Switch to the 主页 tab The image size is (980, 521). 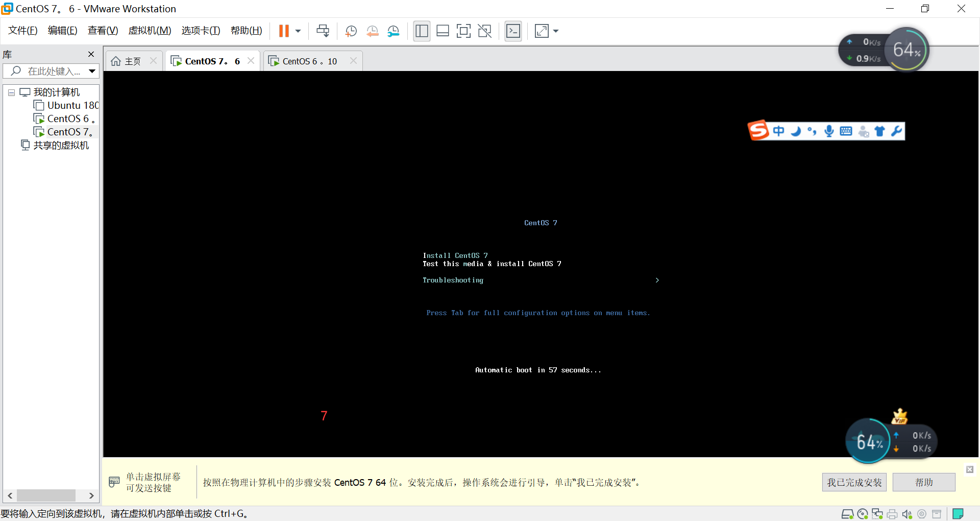pyautogui.click(x=133, y=61)
